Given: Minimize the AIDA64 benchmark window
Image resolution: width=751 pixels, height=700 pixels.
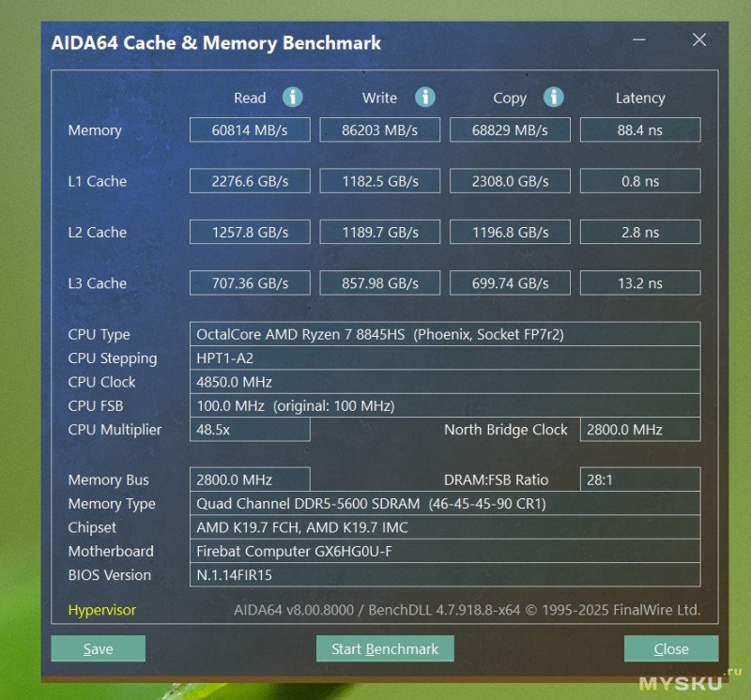Looking at the screenshot, I should coord(638,40).
